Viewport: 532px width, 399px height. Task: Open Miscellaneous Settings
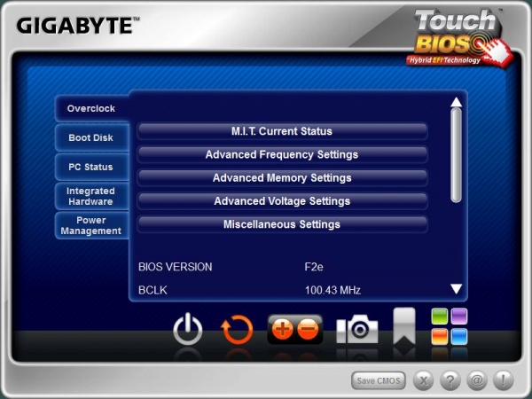pos(282,224)
